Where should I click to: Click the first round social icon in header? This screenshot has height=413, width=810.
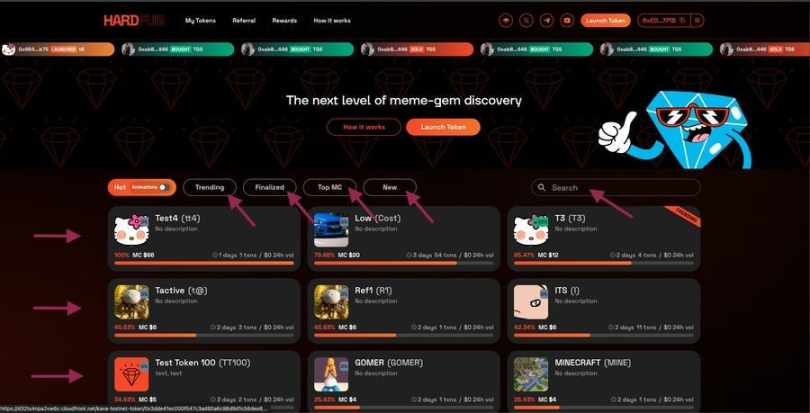506,21
